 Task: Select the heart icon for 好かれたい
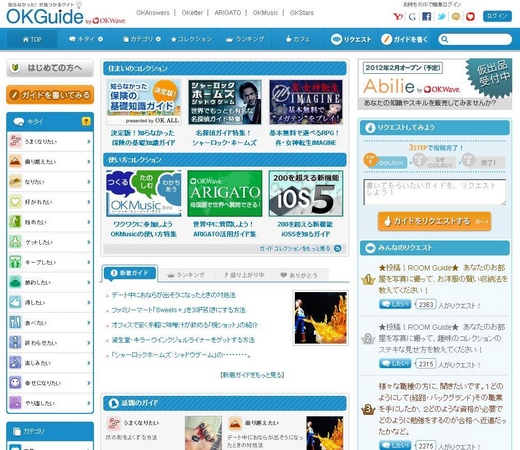point(15,202)
